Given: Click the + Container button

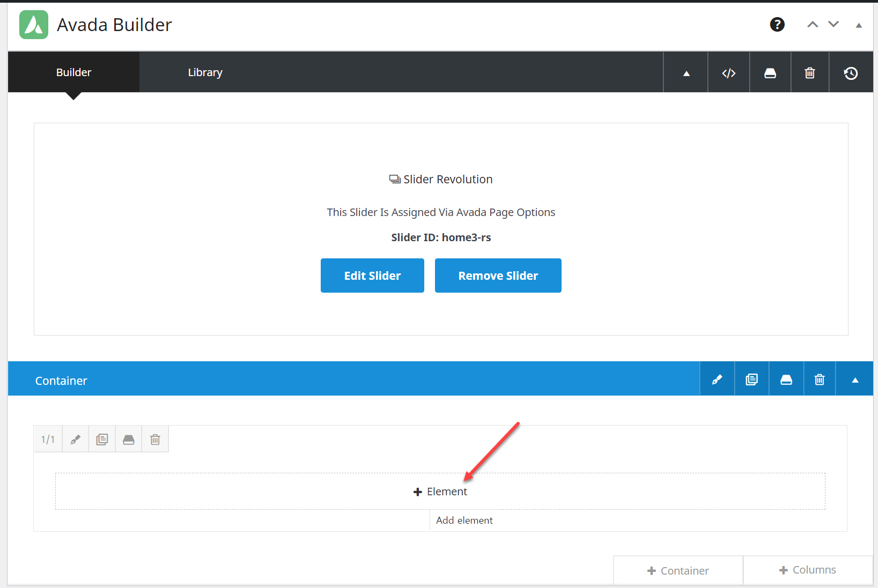Looking at the screenshot, I should tap(678, 570).
